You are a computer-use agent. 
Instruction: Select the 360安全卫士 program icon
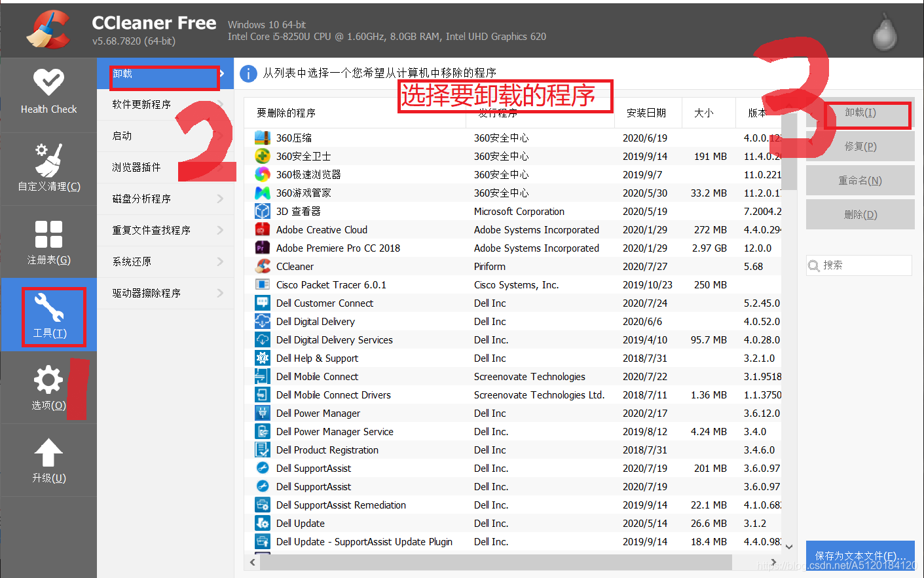pyautogui.click(x=263, y=156)
